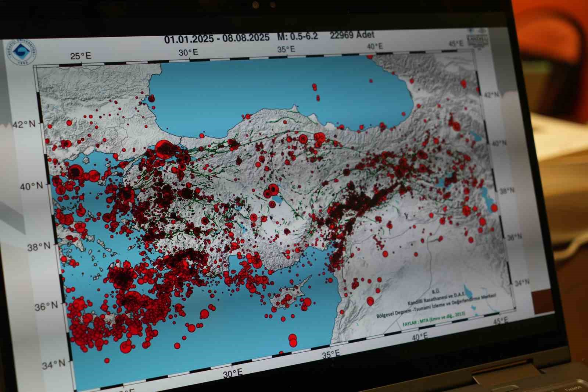Toggle the 40°E gridline marker

pyautogui.click(x=376, y=46)
